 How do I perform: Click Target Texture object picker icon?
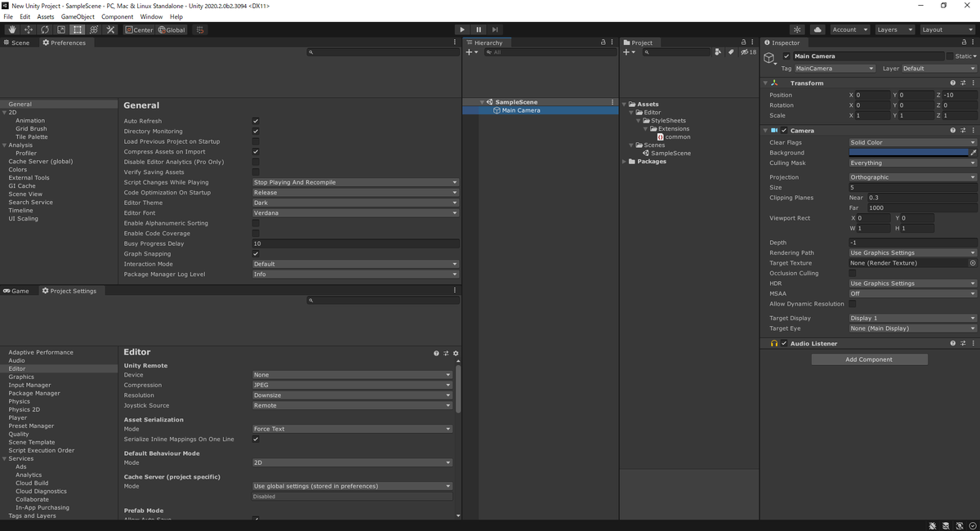(x=973, y=263)
